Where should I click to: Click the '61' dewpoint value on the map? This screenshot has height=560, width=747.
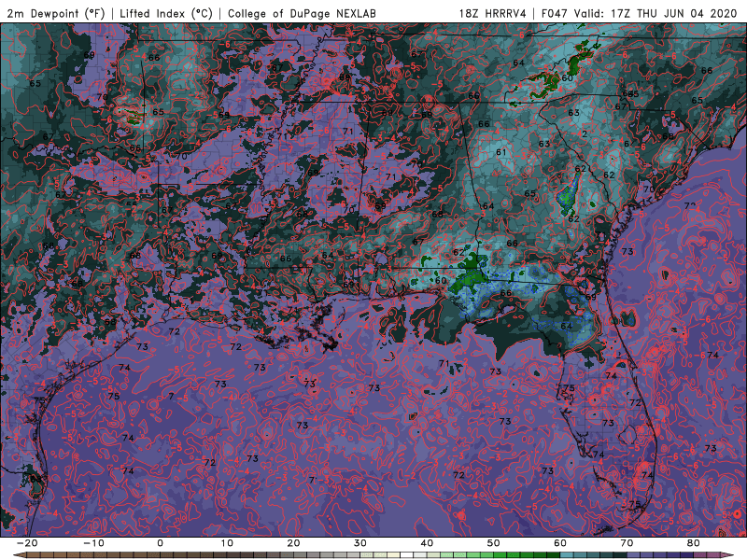(x=500, y=152)
